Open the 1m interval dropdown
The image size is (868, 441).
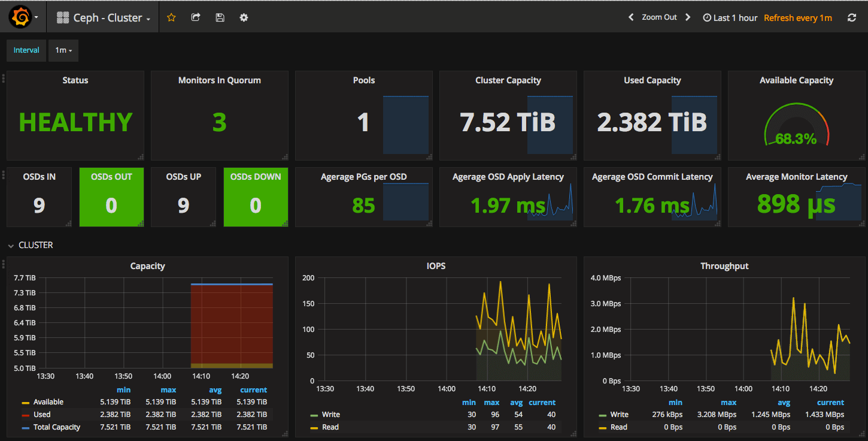[63, 50]
